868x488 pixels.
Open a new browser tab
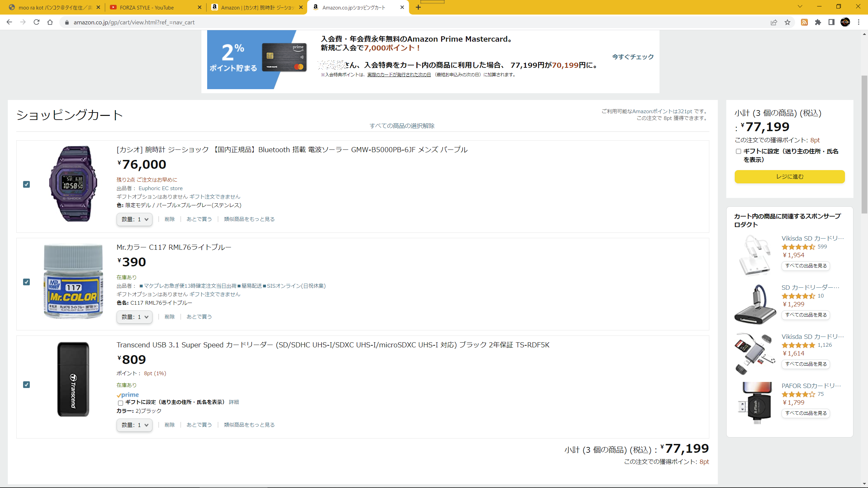click(418, 7)
